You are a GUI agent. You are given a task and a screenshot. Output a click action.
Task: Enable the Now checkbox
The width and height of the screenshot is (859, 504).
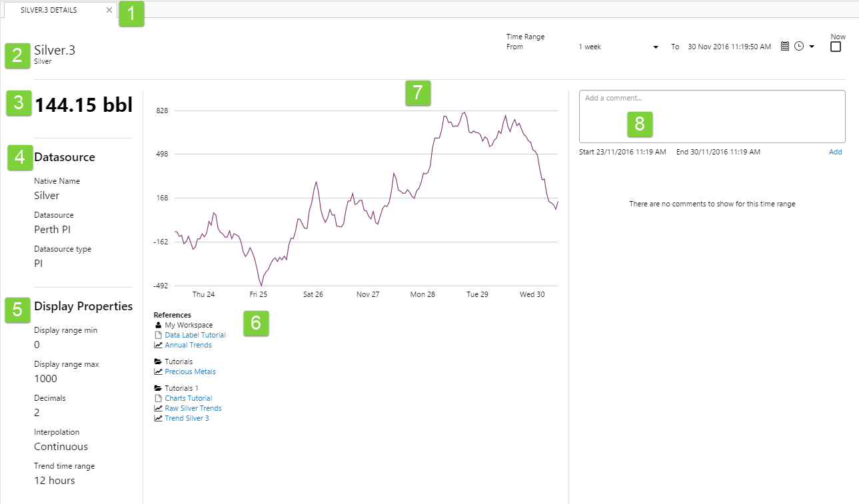pyautogui.click(x=836, y=47)
